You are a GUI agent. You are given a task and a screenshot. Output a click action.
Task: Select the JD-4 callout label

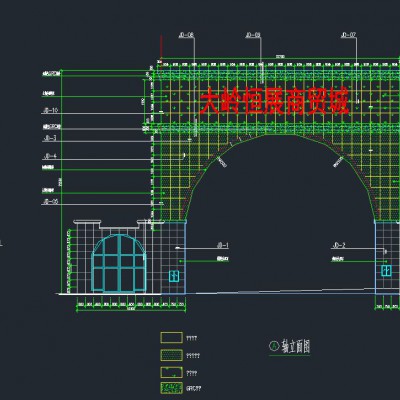[50, 156]
